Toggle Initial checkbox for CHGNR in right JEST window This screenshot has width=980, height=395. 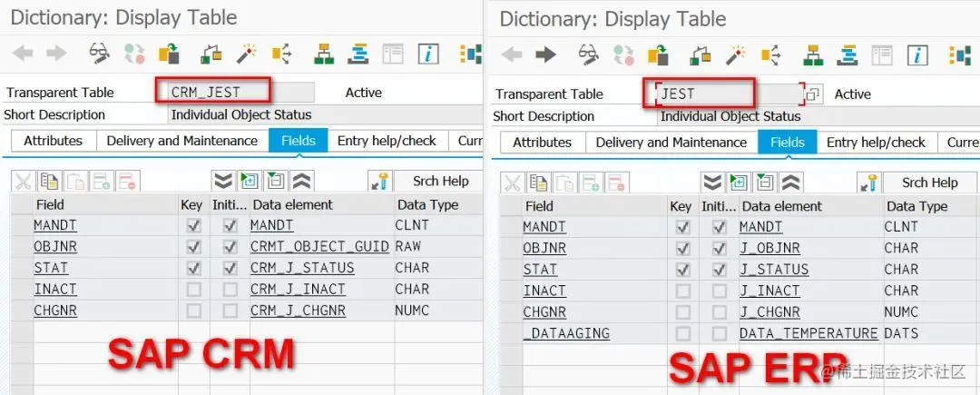[x=720, y=311]
